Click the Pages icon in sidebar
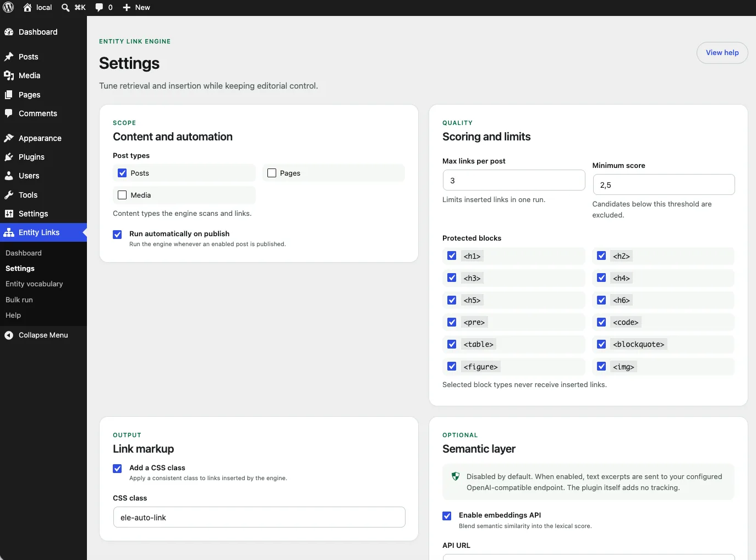Image resolution: width=756 pixels, height=560 pixels. pos(9,95)
